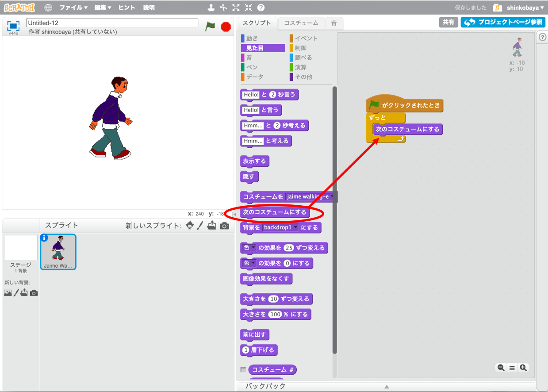Collapse the stage with the small arrow
This screenshot has height=392, width=548.
[235, 214]
